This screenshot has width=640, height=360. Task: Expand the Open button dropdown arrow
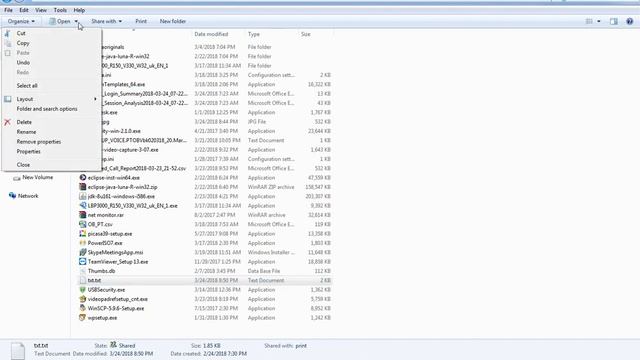click(76, 21)
